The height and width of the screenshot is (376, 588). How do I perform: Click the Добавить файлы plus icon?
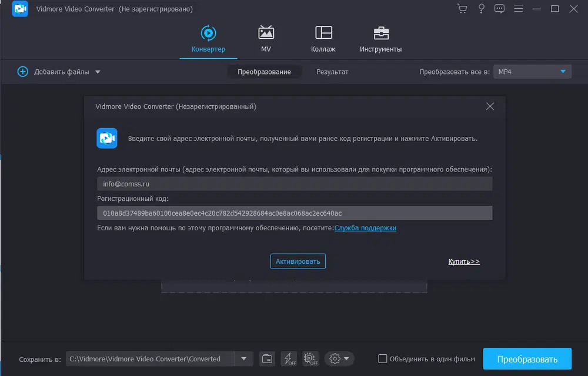point(22,72)
